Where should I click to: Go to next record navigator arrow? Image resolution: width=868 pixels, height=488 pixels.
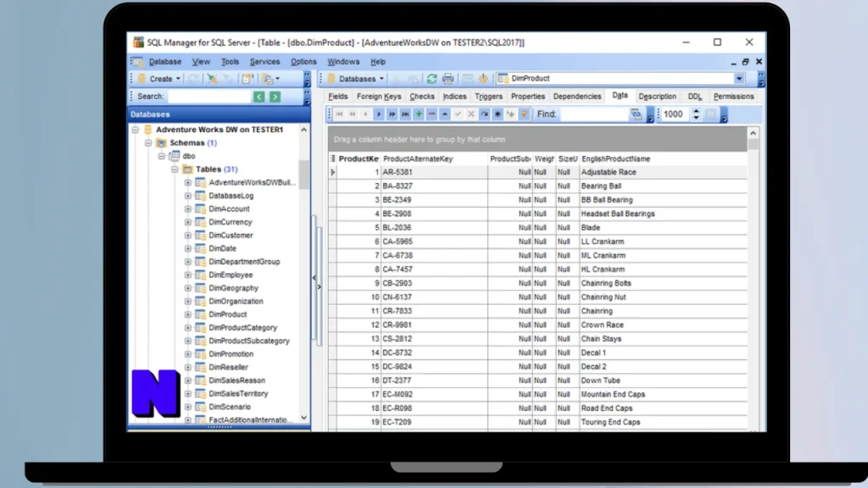[379, 114]
